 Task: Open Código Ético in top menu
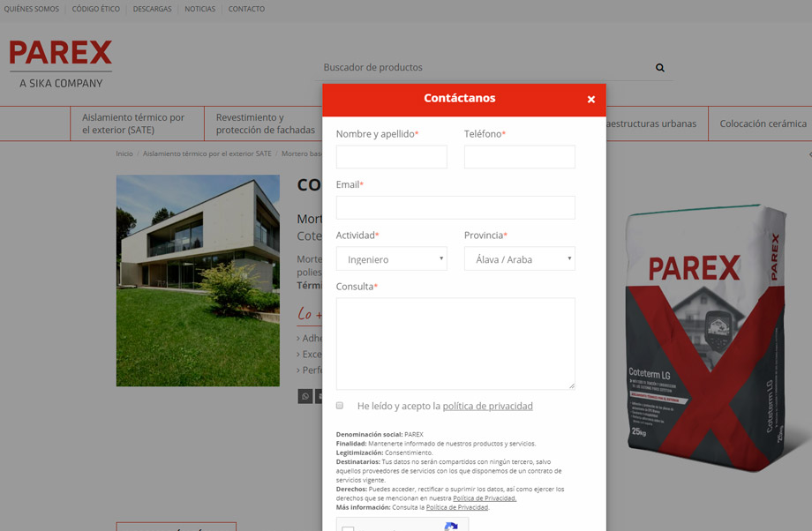coord(96,9)
